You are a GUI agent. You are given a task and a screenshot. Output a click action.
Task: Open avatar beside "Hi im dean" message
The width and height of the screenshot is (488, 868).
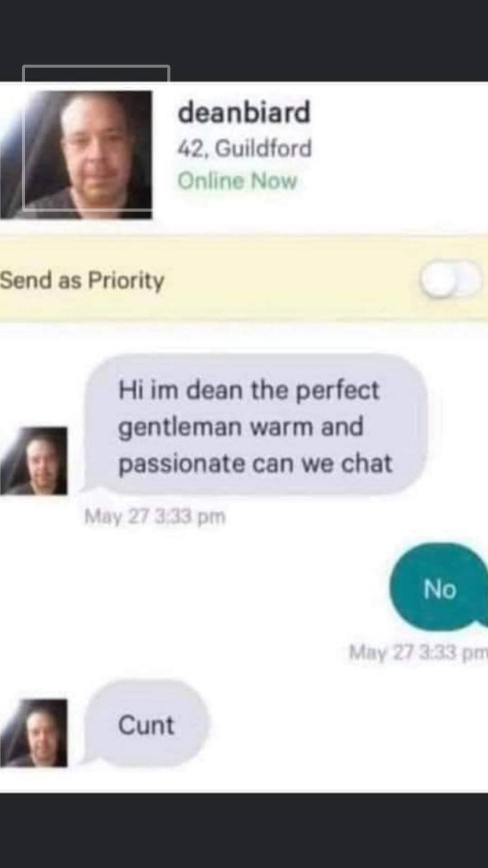(x=33, y=461)
